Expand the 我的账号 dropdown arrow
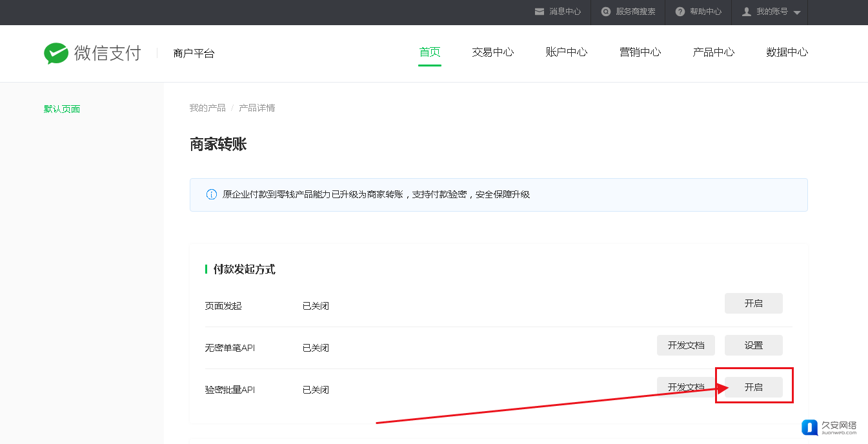 797,13
